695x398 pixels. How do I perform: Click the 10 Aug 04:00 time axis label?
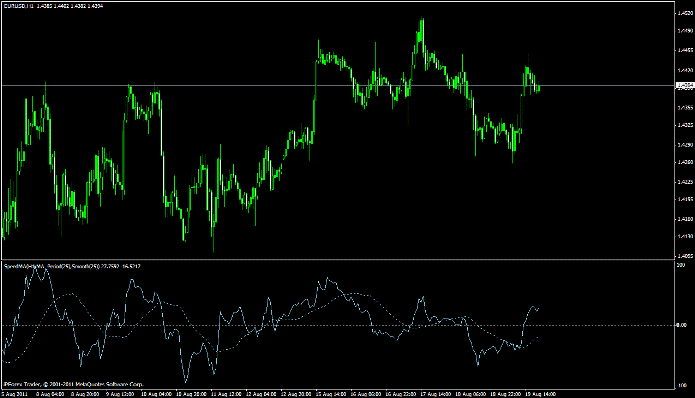point(156,394)
